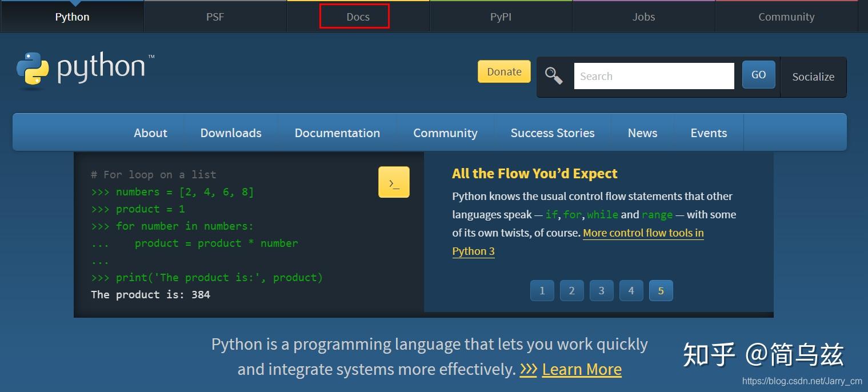Screen dimensions: 868x392
Task: Open the PyPI top tab
Action: pyautogui.click(x=501, y=17)
